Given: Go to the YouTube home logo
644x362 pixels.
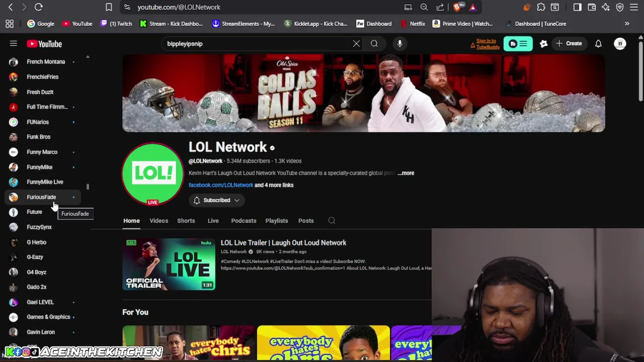Looking at the screenshot, I should point(44,44).
